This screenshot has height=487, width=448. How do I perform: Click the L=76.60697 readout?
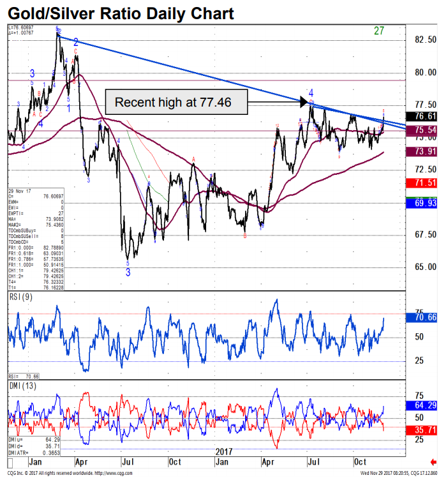[21, 27]
